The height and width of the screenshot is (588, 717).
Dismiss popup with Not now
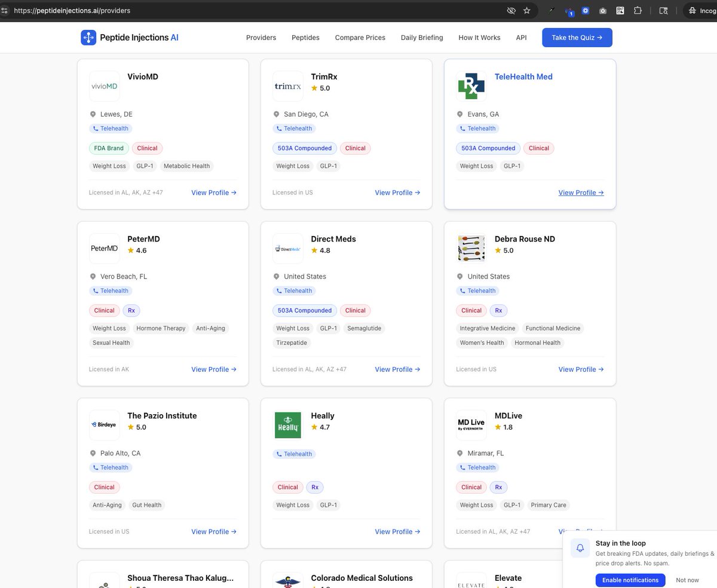click(x=687, y=580)
